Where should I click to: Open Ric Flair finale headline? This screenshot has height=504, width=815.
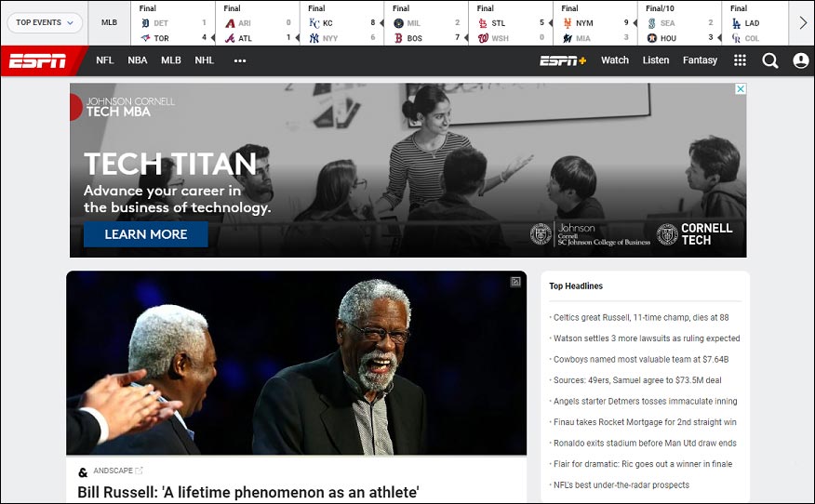pyautogui.click(x=643, y=463)
